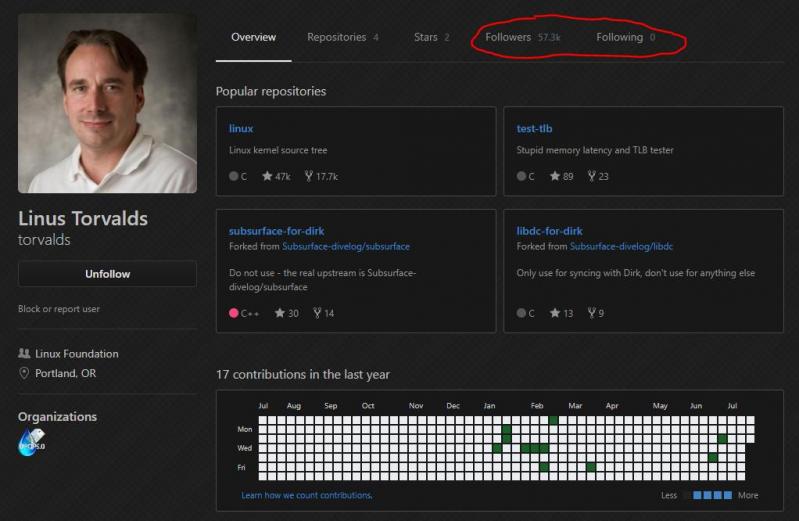799x521 pixels.
Task: Click the fork count icon on linux repository
Action: [308, 176]
